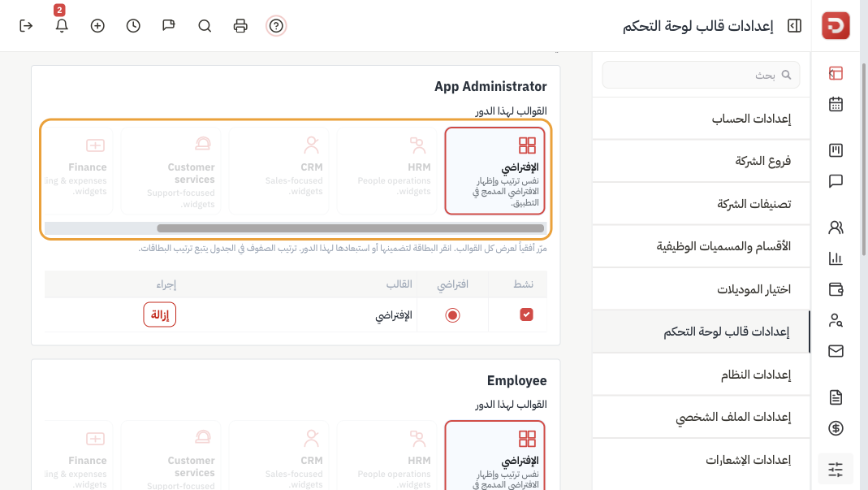Viewport: 868px width, 490px height.
Task: Select default radio for الإفتراضي row
Action: pyautogui.click(x=452, y=314)
